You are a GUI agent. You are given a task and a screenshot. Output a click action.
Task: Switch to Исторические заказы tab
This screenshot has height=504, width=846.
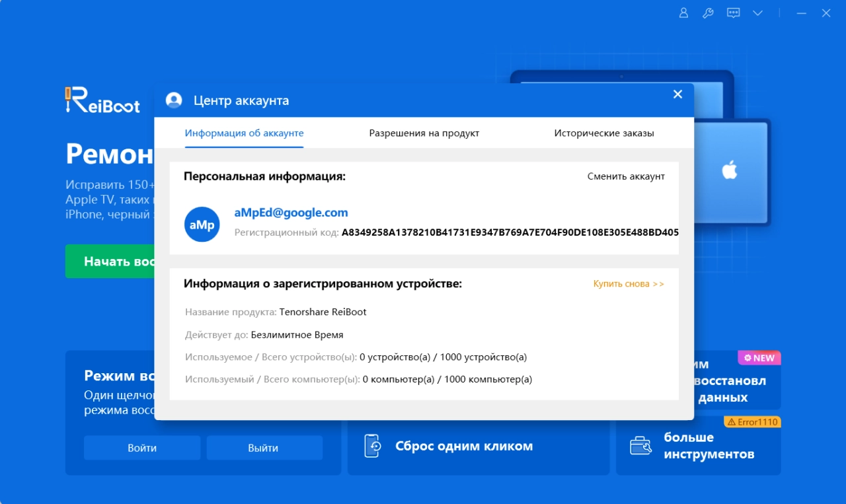[604, 133]
